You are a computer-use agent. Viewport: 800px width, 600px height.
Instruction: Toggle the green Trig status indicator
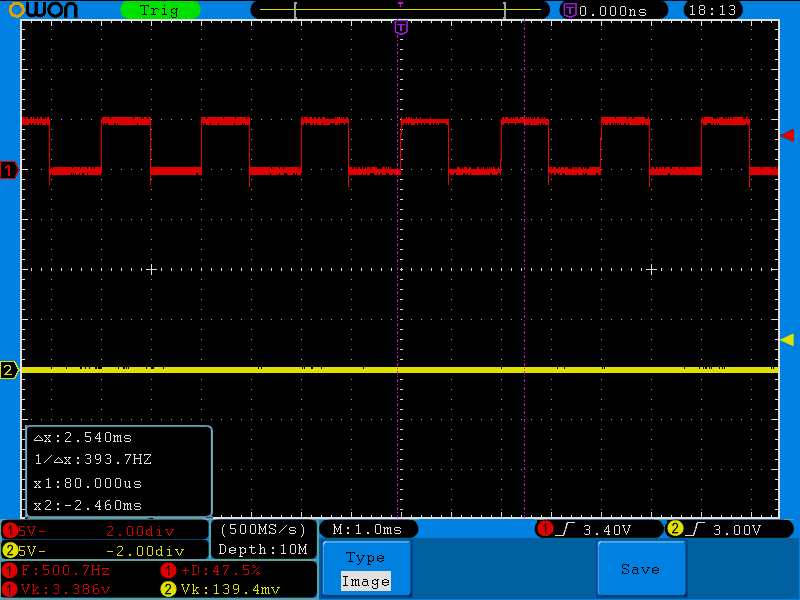(x=159, y=10)
